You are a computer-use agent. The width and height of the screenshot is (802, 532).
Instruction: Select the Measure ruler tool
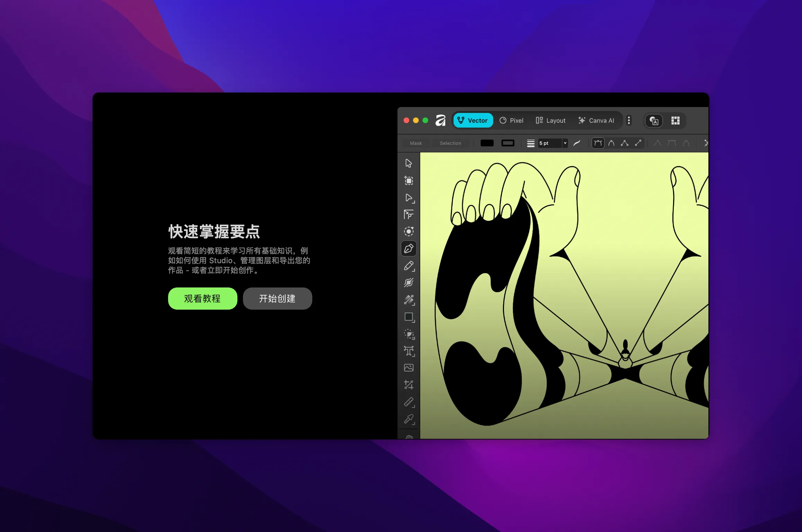click(409, 402)
